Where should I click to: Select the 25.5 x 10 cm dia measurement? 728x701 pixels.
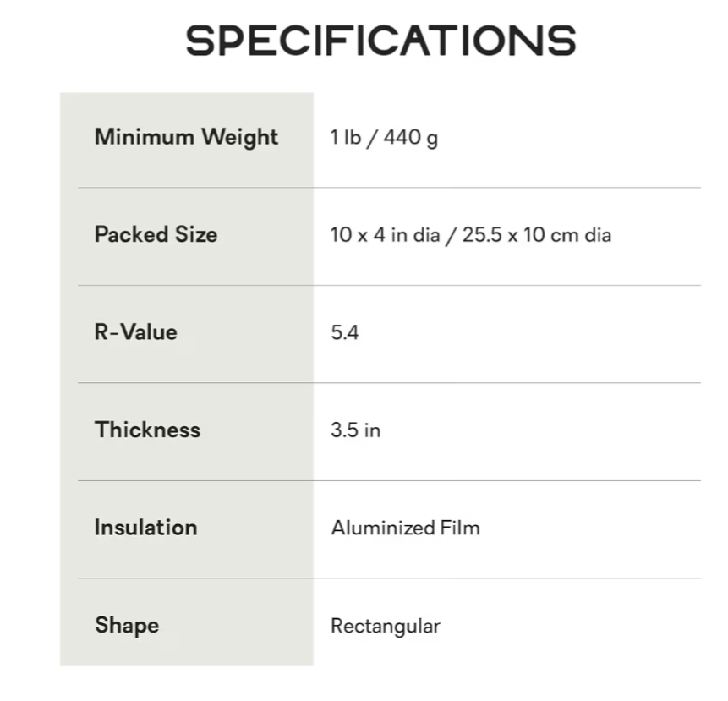tap(536, 235)
